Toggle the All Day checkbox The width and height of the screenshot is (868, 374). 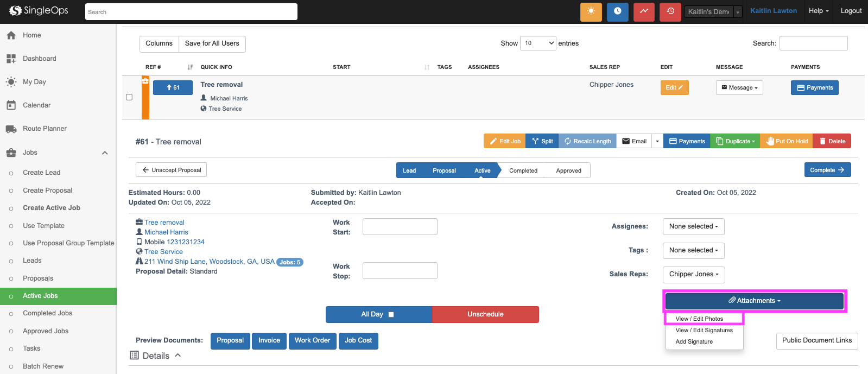[x=391, y=314]
